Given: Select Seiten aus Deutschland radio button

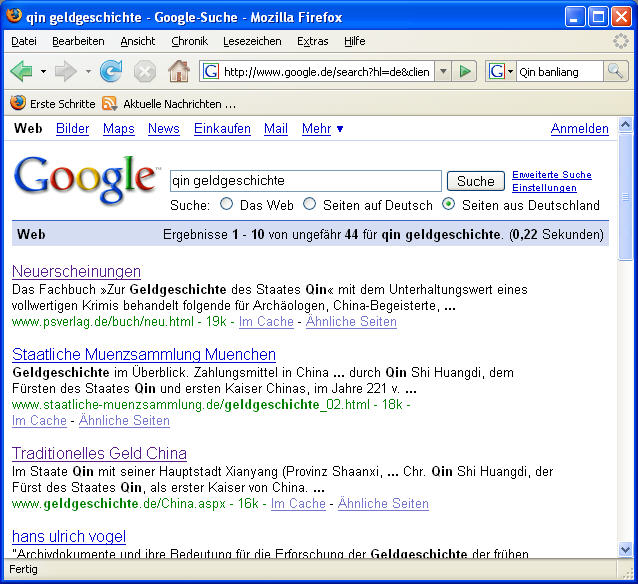Looking at the screenshot, I should [448, 203].
